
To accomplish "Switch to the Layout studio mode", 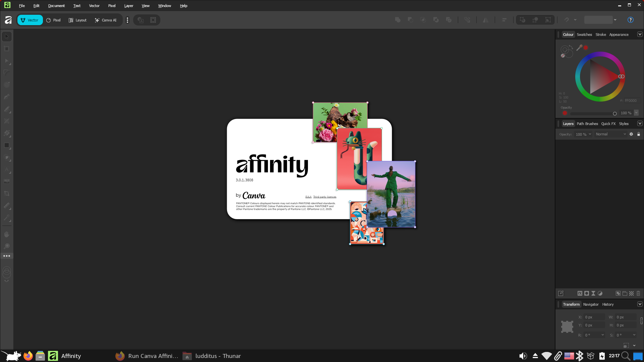I will [77, 20].
